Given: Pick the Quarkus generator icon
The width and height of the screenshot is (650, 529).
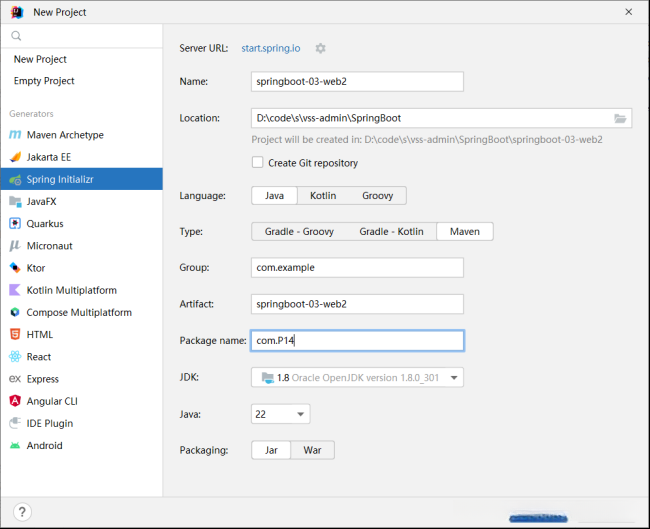Looking at the screenshot, I should 16,224.
